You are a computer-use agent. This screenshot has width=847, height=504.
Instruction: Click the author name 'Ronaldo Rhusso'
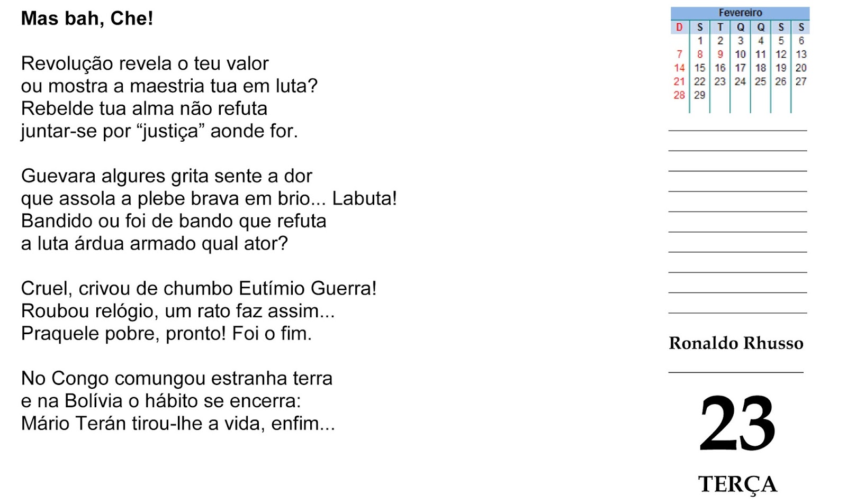click(736, 343)
